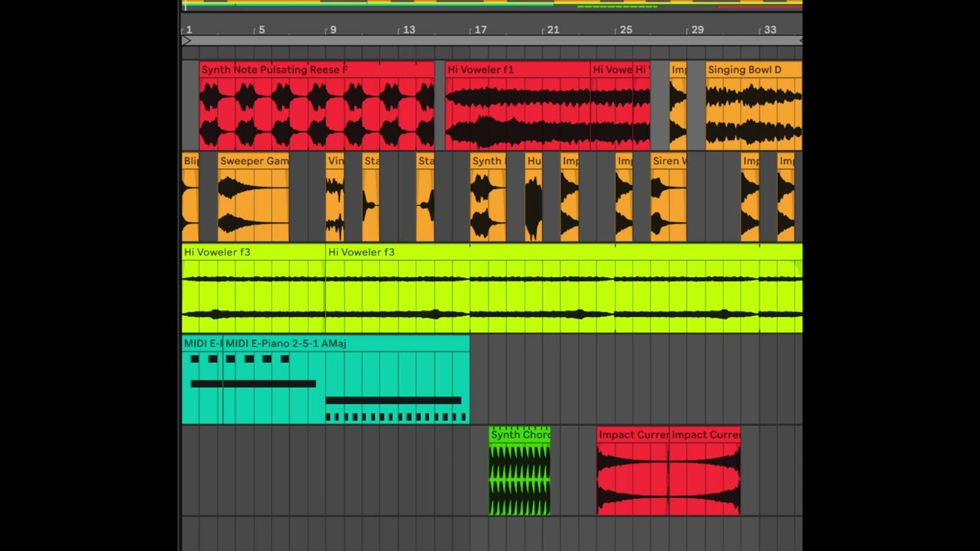Viewport: 980px width, 551px height.
Task: Select the Synth Note Pulsating Reese F clip
Action: coord(316,106)
